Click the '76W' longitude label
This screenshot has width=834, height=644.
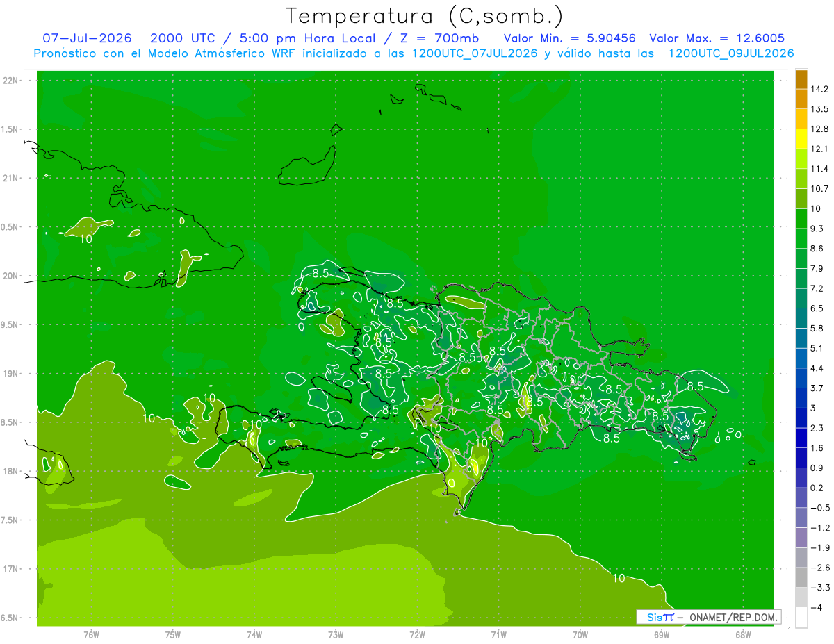pos(91,635)
